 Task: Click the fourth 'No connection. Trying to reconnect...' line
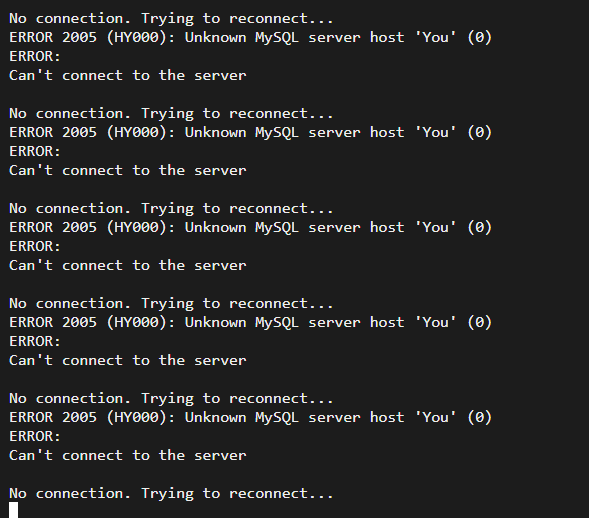(x=171, y=304)
